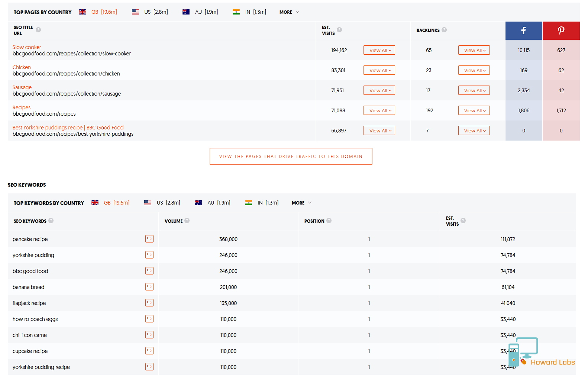The image size is (588, 376).
Task: Click help icon next to Volume header
Action: pyautogui.click(x=187, y=221)
